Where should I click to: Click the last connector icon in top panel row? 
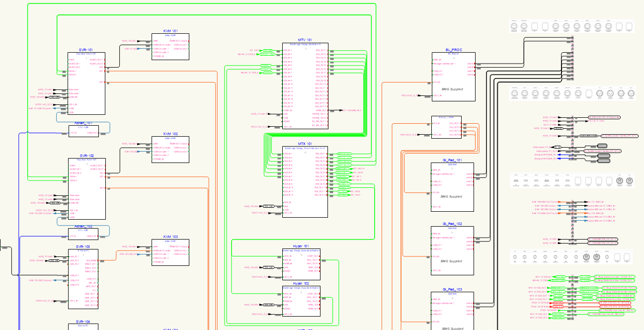(x=629, y=26)
